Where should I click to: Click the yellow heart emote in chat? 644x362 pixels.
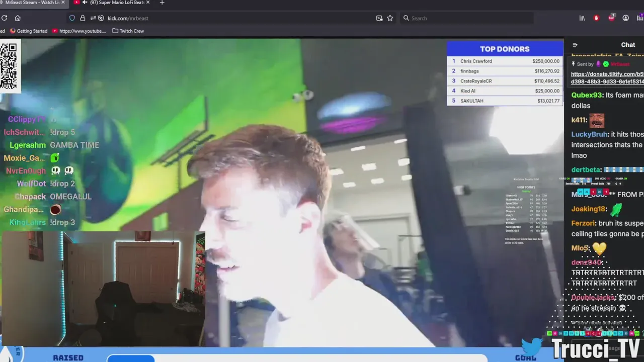(x=599, y=248)
